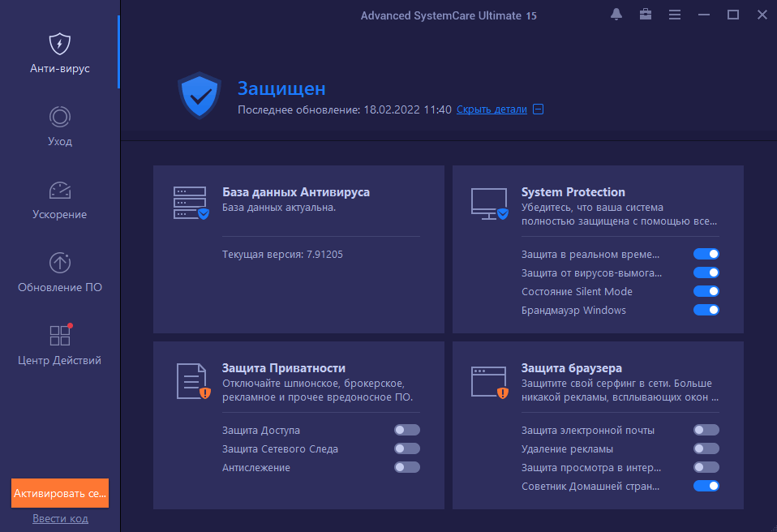The image size is (777, 532).
Task: Open the Центр Действий grid icon
Action: 61,336
